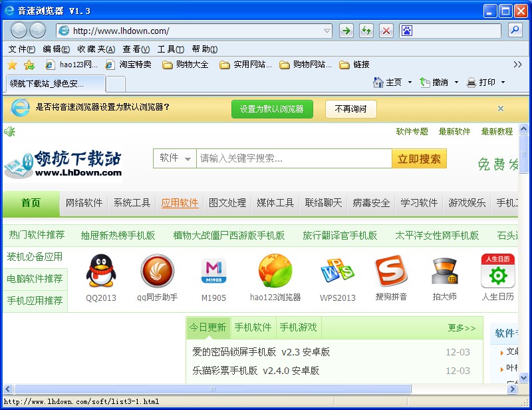This screenshot has height=410, width=532.
Task: Open the 实用网站 bookmark folder
Action: 245,65
